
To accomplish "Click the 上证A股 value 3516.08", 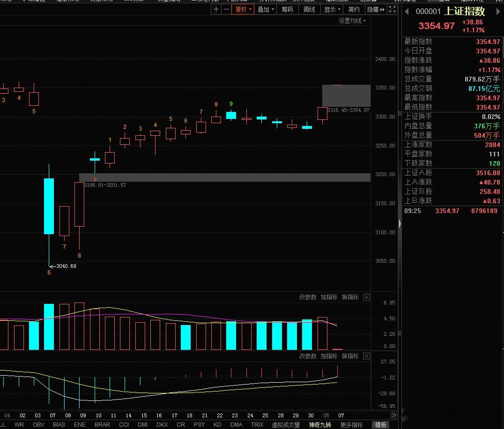I will pos(488,172).
